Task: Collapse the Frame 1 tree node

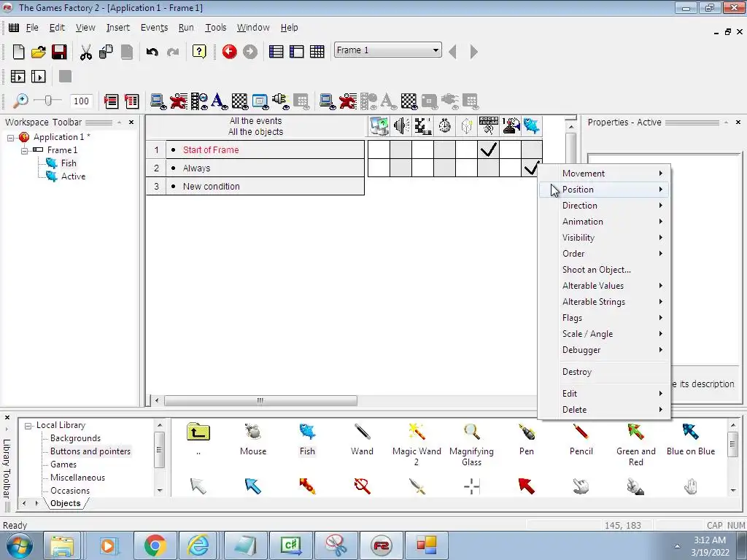Action: 24,150
